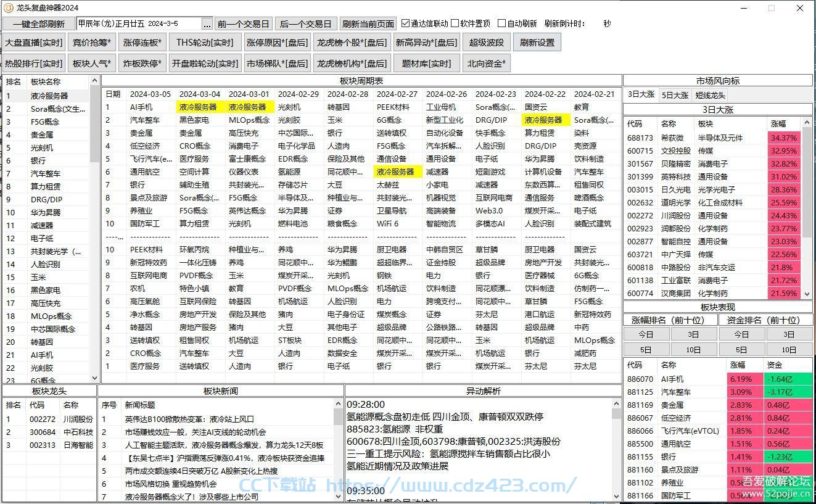Select 日海智能 in the 板块龙头 list
Image resolution: width=816 pixels, height=504 pixels.
coord(49,445)
